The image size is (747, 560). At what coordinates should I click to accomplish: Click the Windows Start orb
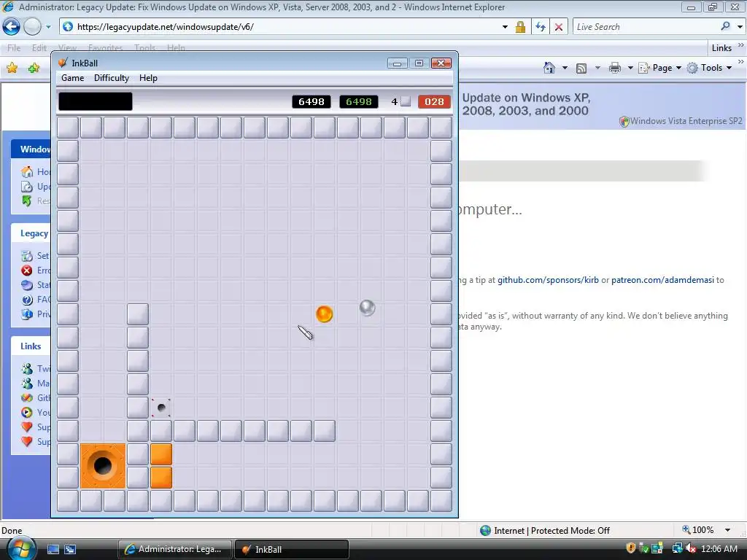pos(20,548)
